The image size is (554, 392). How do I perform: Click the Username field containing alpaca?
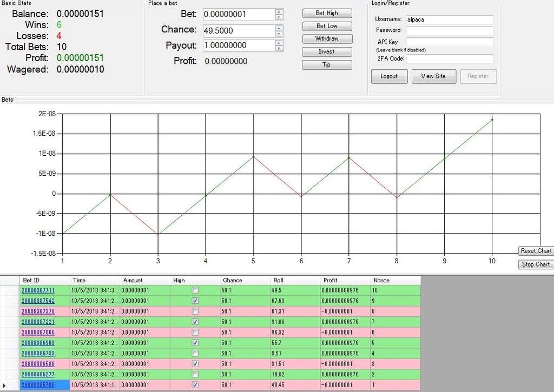(450, 19)
